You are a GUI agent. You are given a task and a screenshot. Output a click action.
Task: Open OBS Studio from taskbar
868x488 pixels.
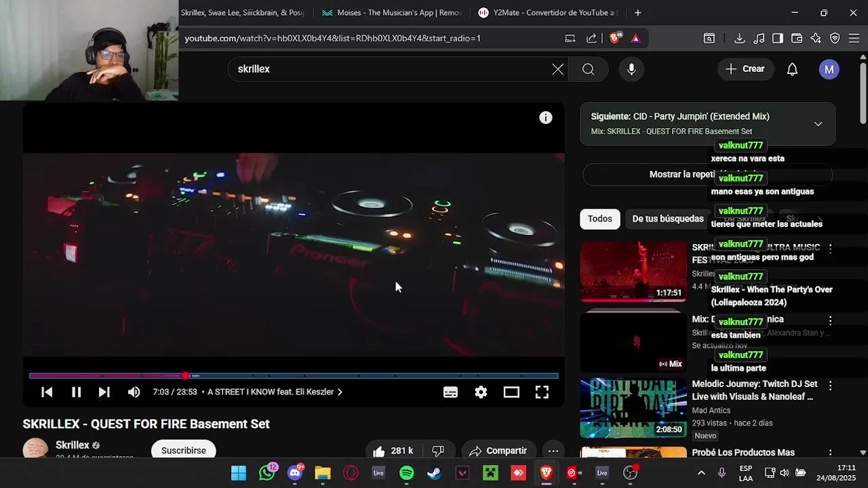(630, 473)
